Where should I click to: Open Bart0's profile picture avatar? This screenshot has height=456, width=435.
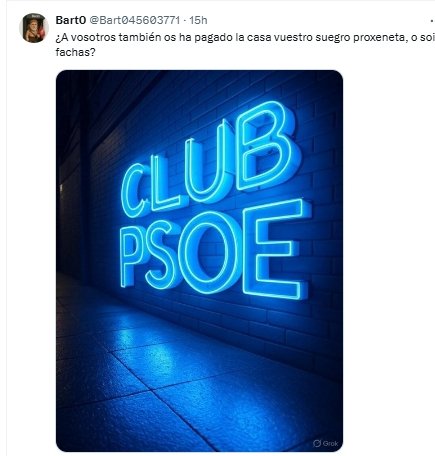click(34, 28)
